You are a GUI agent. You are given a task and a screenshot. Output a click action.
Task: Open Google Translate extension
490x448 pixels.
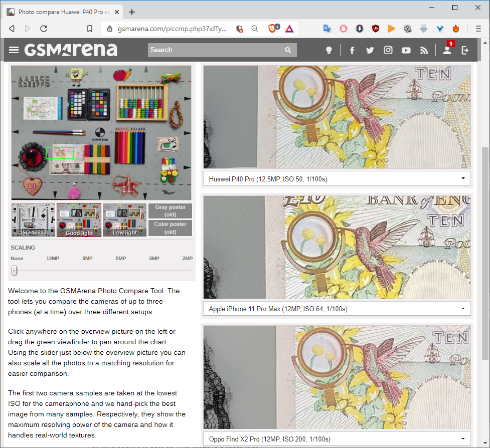[x=327, y=29]
